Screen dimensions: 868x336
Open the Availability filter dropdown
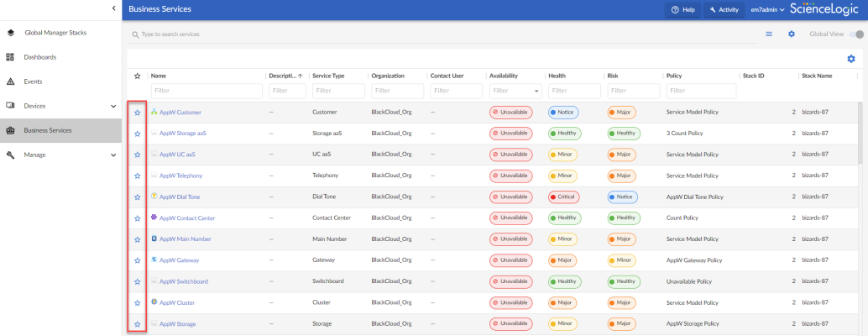click(516, 91)
